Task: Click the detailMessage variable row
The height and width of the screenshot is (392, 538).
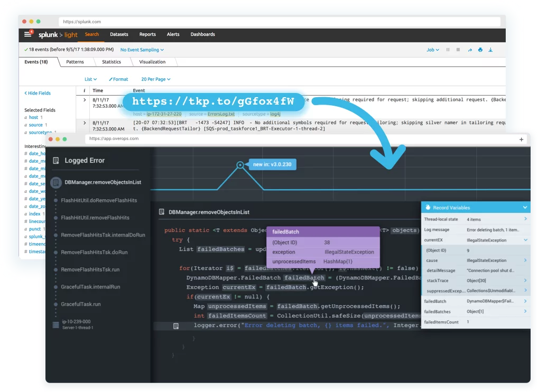Action: pos(476,270)
